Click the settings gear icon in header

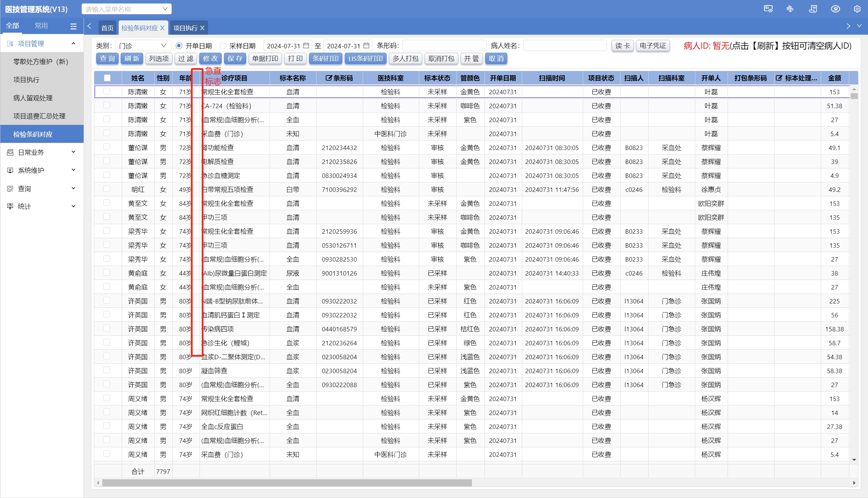pos(857,9)
